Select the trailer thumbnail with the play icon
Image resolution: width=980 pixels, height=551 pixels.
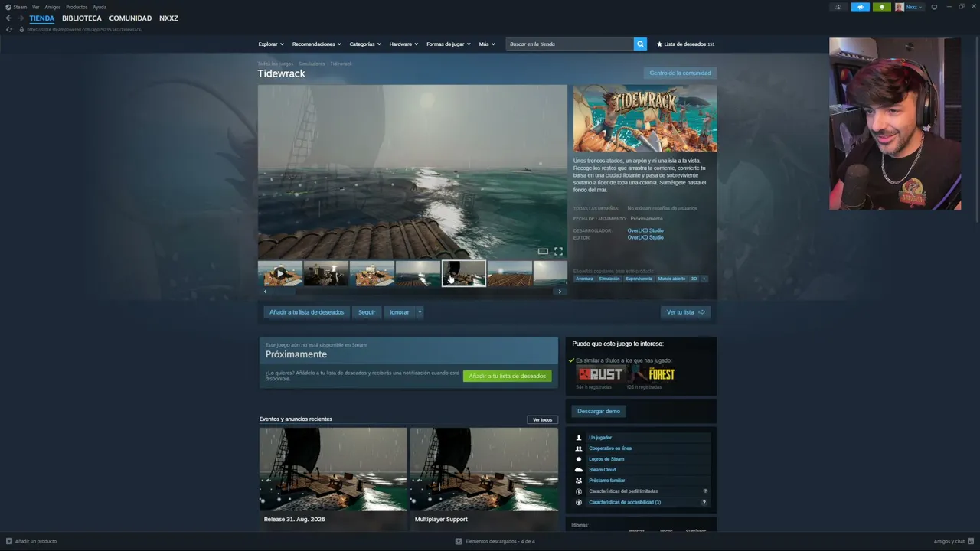pyautogui.click(x=280, y=273)
